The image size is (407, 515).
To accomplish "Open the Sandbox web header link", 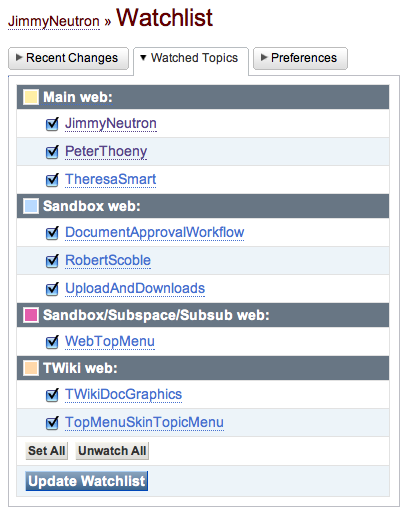I will [92, 206].
